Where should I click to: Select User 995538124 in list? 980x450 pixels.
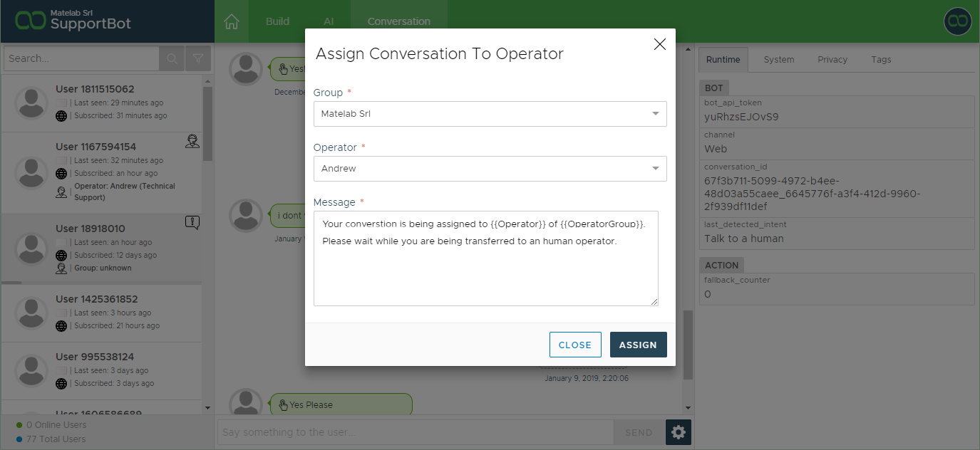coord(102,370)
